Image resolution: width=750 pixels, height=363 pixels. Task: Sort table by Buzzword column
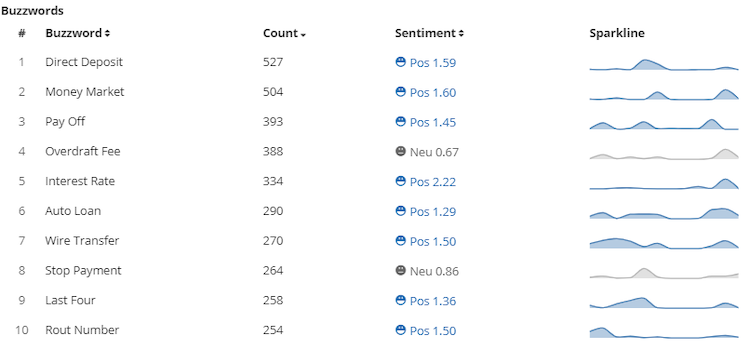pos(77,33)
